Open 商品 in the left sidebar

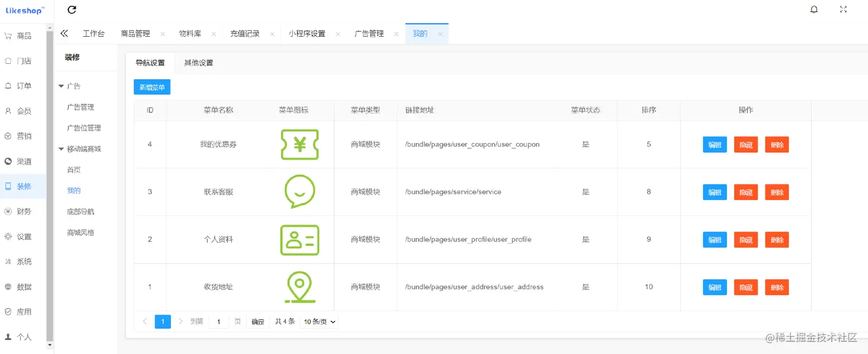(x=23, y=36)
